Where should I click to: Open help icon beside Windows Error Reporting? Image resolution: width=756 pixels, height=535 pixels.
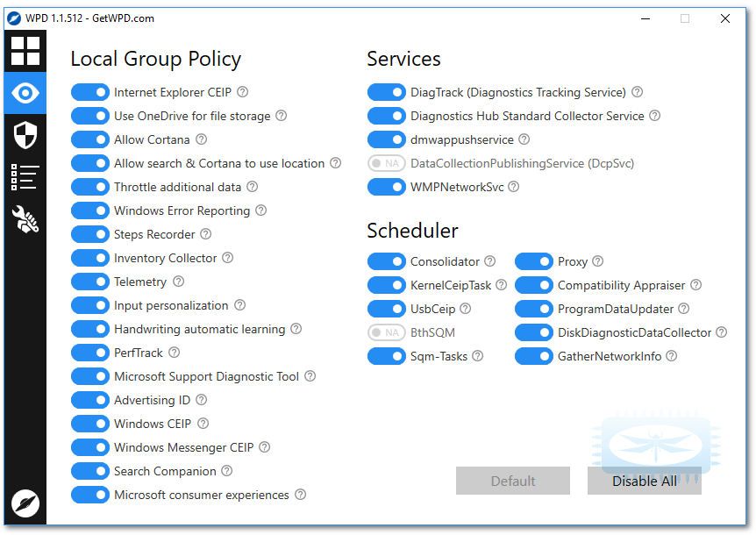[x=260, y=210]
